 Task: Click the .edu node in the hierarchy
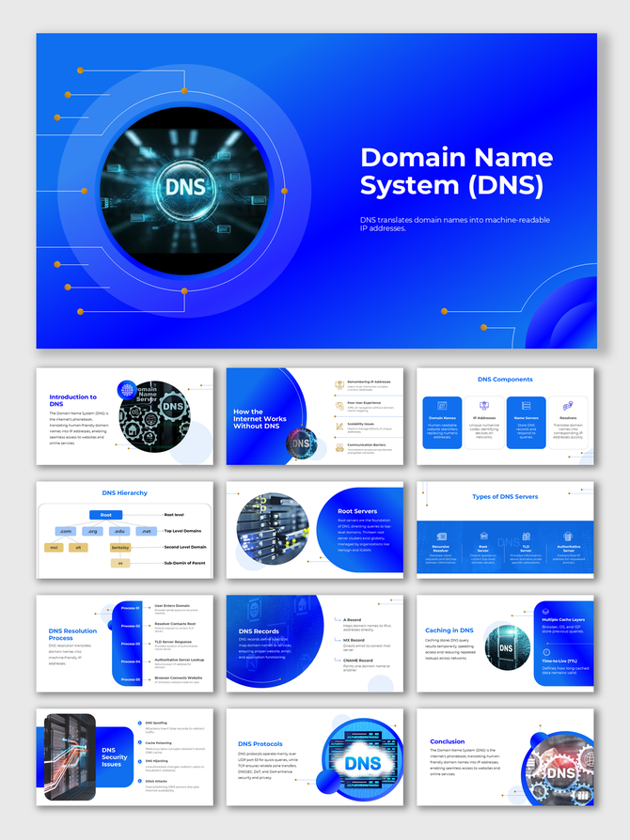tap(119, 532)
